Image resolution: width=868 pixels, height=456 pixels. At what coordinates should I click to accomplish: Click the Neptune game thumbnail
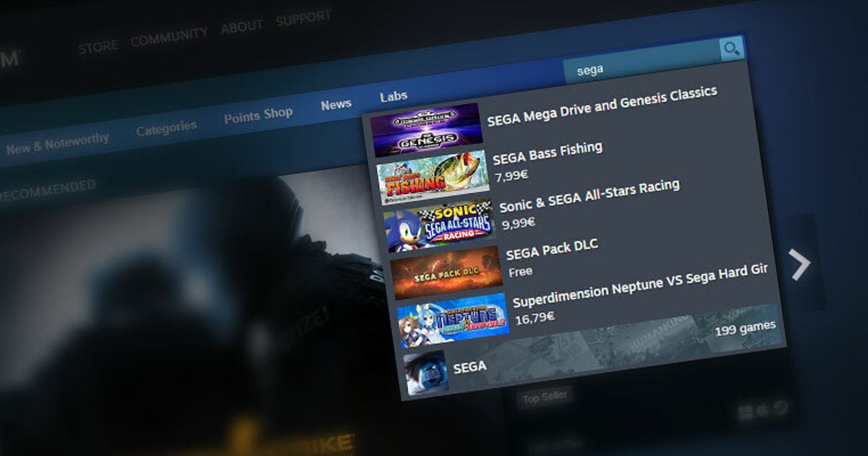pos(453,320)
